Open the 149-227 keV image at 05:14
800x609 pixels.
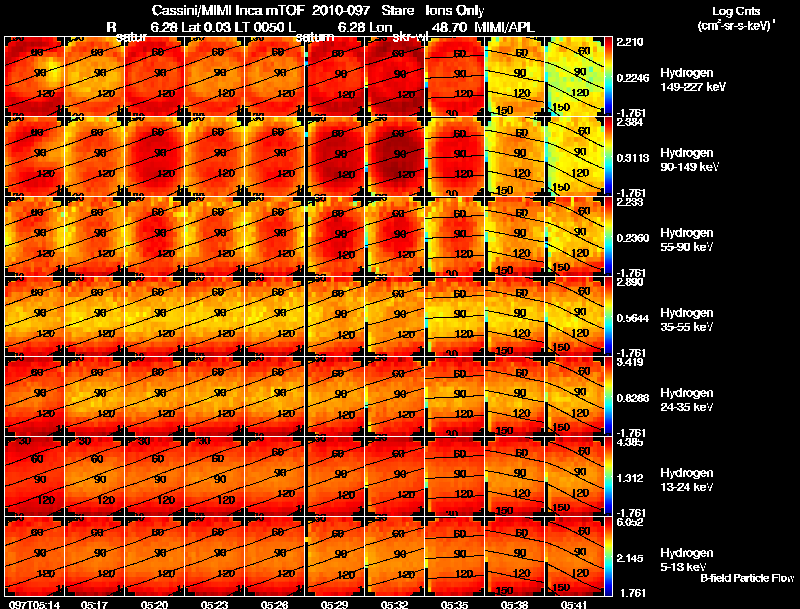34,76
